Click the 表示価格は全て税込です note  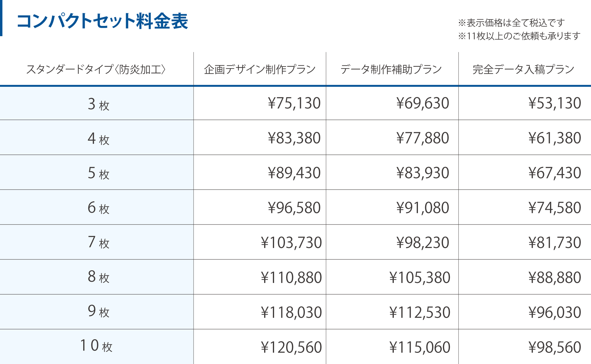point(511,23)
